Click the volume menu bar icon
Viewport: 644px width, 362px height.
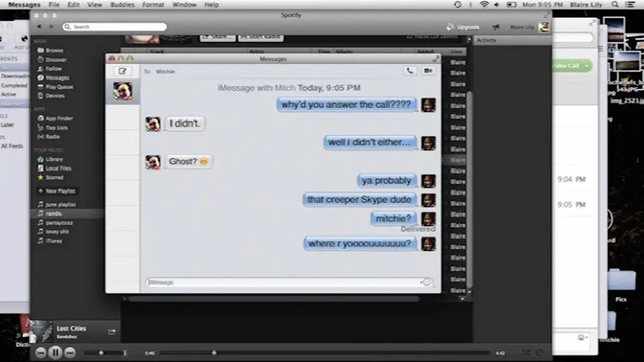click(x=497, y=4)
